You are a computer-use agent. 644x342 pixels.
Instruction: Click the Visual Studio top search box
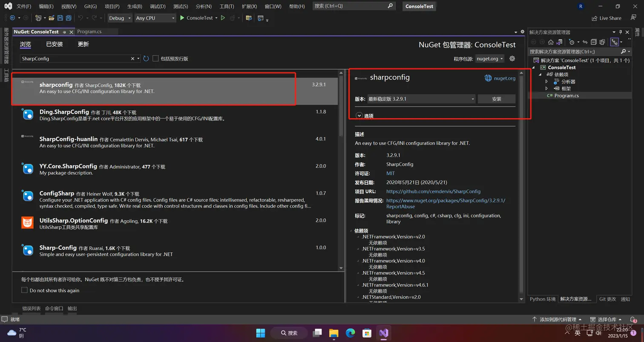click(354, 6)
